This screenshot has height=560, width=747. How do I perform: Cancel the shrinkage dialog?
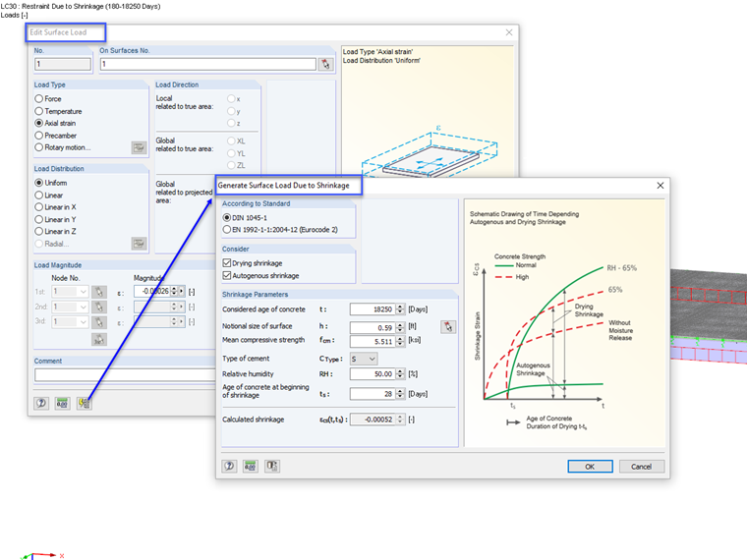[x=641, y=467]
